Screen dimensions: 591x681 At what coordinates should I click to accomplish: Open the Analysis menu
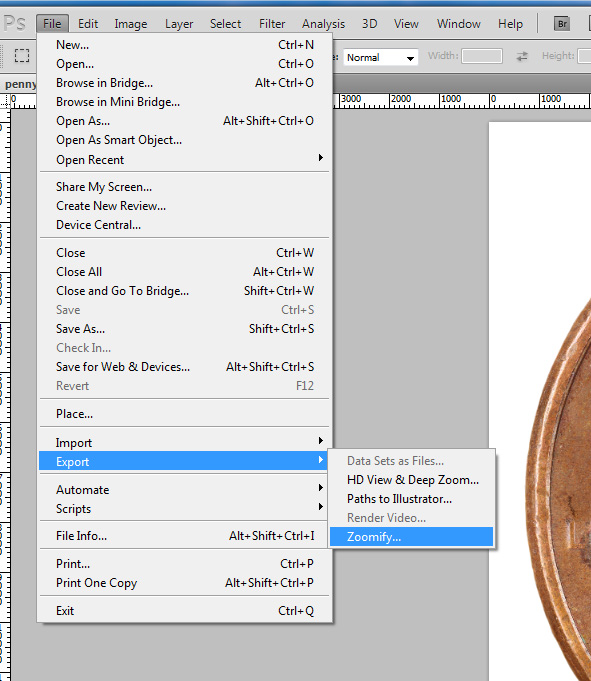coord(324,23)
